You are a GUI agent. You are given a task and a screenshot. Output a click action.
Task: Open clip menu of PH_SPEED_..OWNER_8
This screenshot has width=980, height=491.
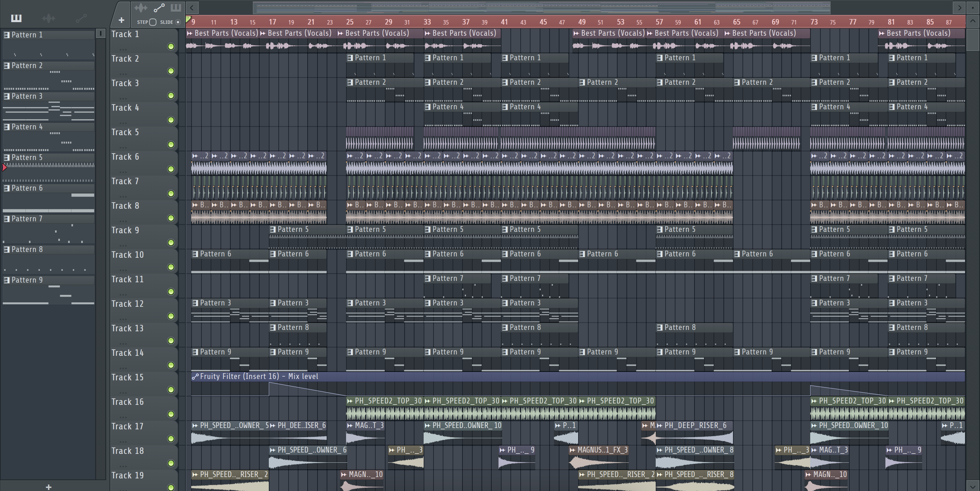click(x=660, y=450)
